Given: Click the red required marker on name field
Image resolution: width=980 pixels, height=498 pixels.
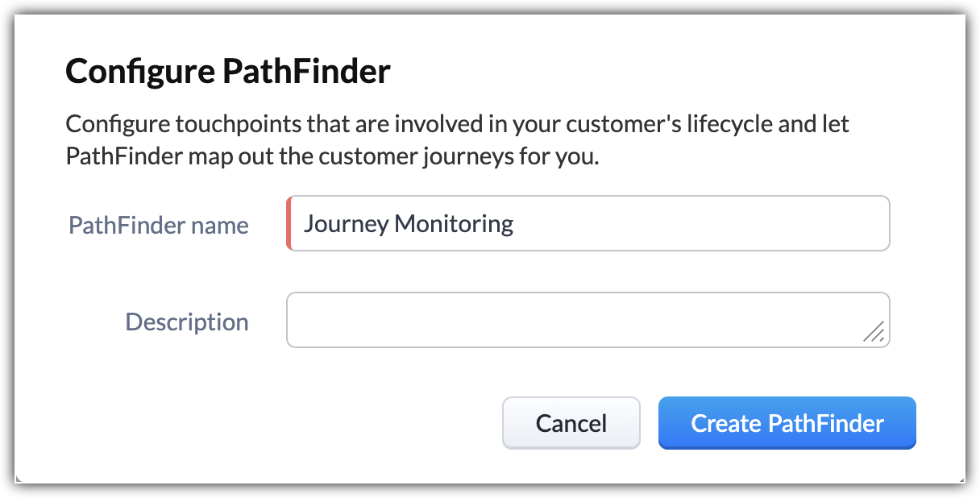Looking at the screenshot, I should (289, 223).
